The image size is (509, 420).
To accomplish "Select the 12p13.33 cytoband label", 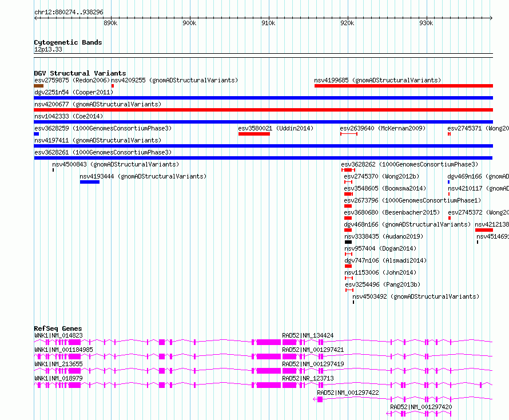I will click(48, 49).
